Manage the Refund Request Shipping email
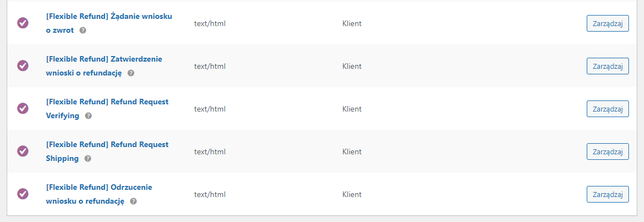This screenshot has width=644, height=222. coord(607,152)
